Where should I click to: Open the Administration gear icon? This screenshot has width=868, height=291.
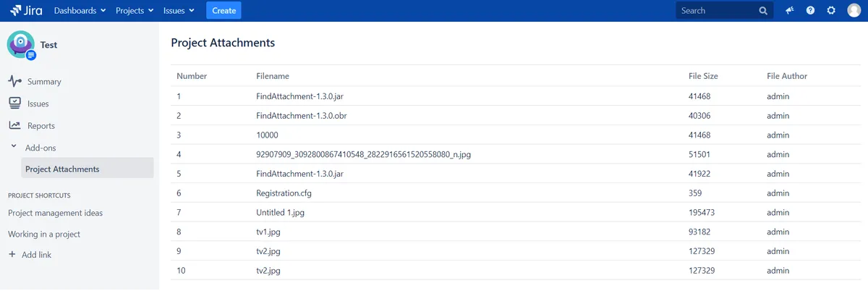[831, 11]
